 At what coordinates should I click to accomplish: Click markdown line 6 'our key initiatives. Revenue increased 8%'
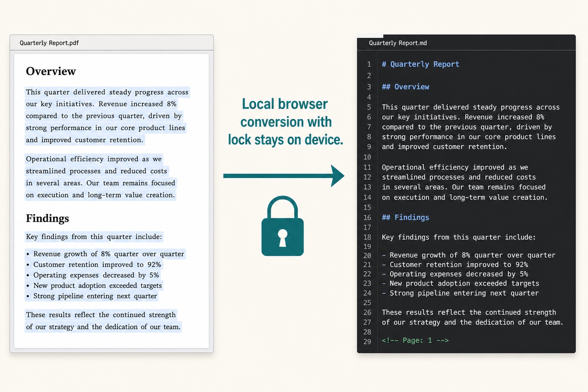tap(463, 117)
